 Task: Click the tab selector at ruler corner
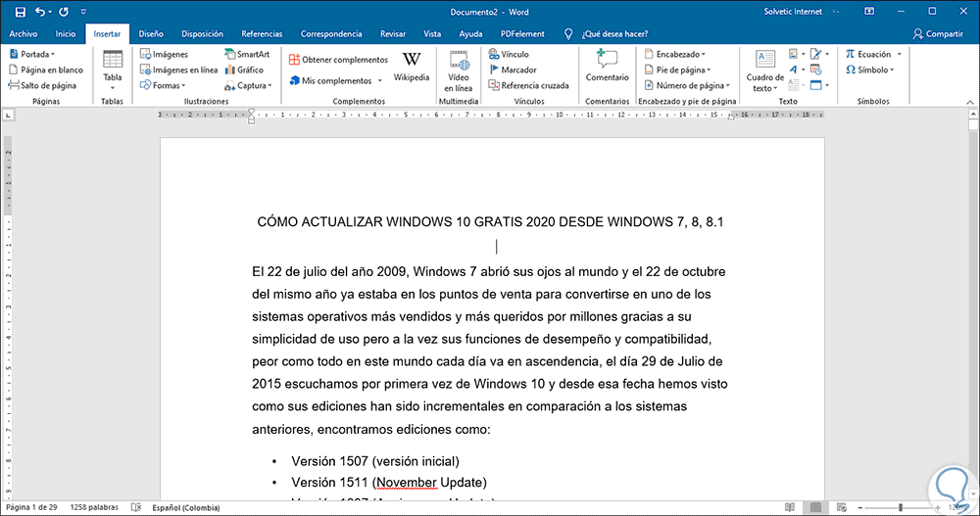pyautogui.click(x=8, y=115)
